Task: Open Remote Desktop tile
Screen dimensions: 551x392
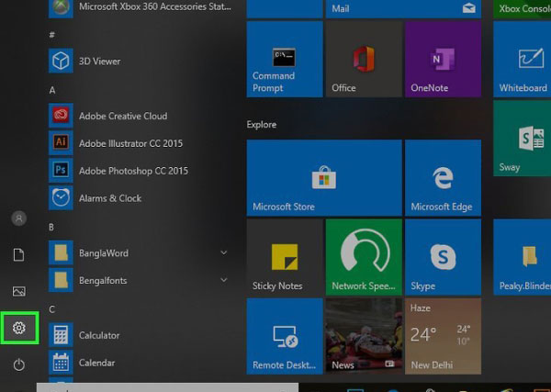Action: pyautogui.click(x=285, y=336)
